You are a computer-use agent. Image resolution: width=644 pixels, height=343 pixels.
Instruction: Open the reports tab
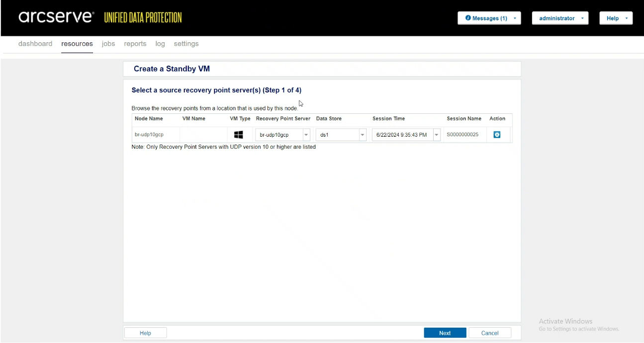tap(135, 44)
